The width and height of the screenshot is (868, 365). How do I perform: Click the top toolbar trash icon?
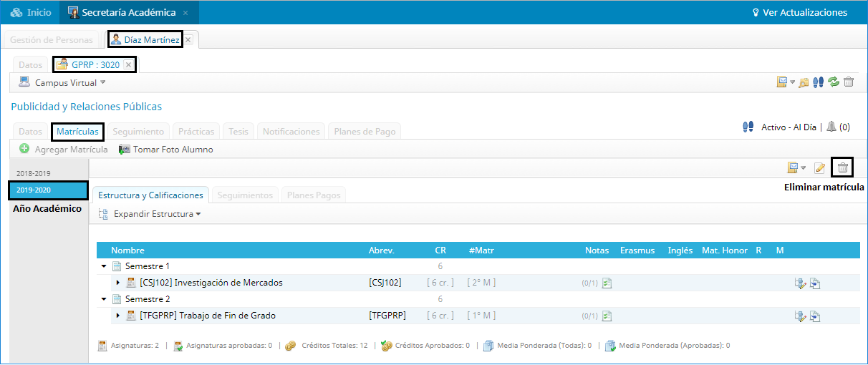click(x=849, y=82)
